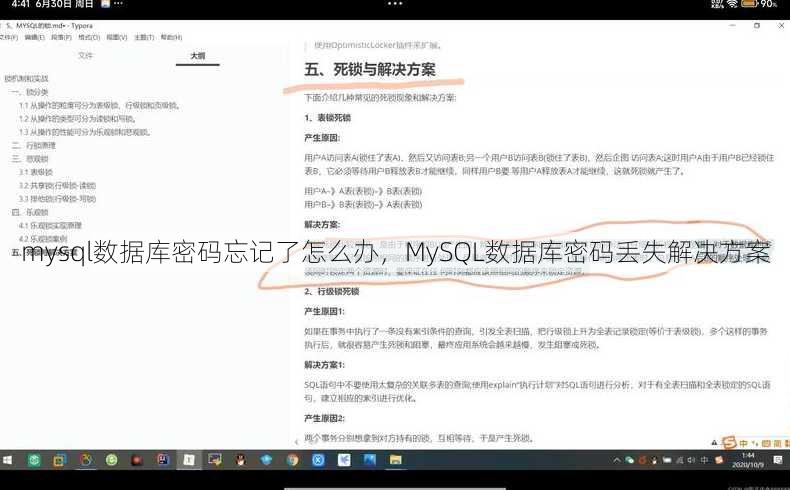The height and width of the screenshot is (490, 790).
Task: Click the subheading 2、行级锁死锁
Action: 332,292
